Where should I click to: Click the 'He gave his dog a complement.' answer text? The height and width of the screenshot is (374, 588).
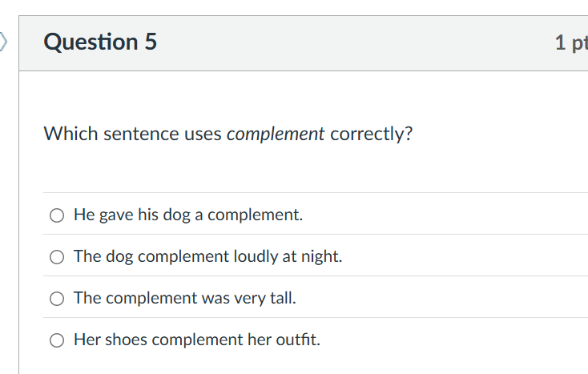tap(188, 215)
